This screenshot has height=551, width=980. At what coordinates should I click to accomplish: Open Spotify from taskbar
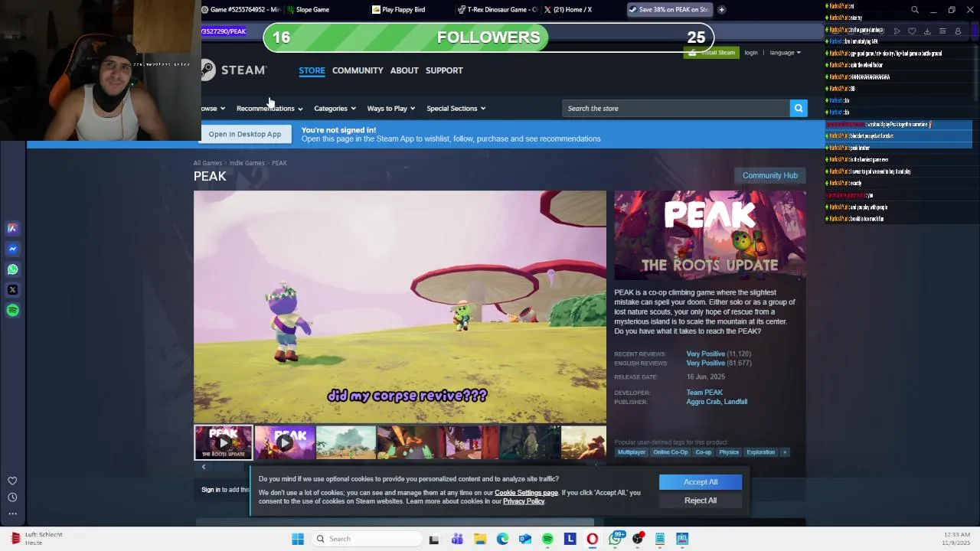coord(547,539)
